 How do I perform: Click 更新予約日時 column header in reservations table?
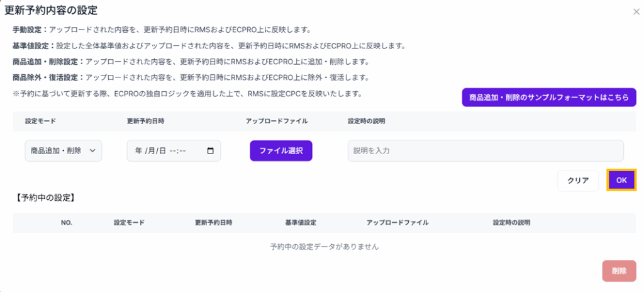point(214,223)
